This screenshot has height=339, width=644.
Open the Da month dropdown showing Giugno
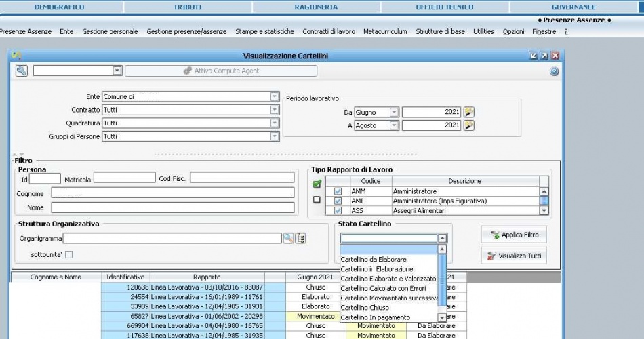(393, 112)
